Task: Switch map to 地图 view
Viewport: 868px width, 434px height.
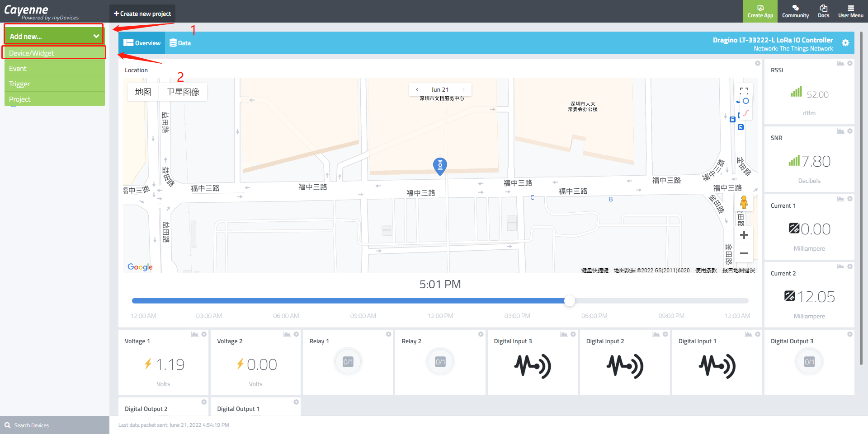Action: pos(143,92)
